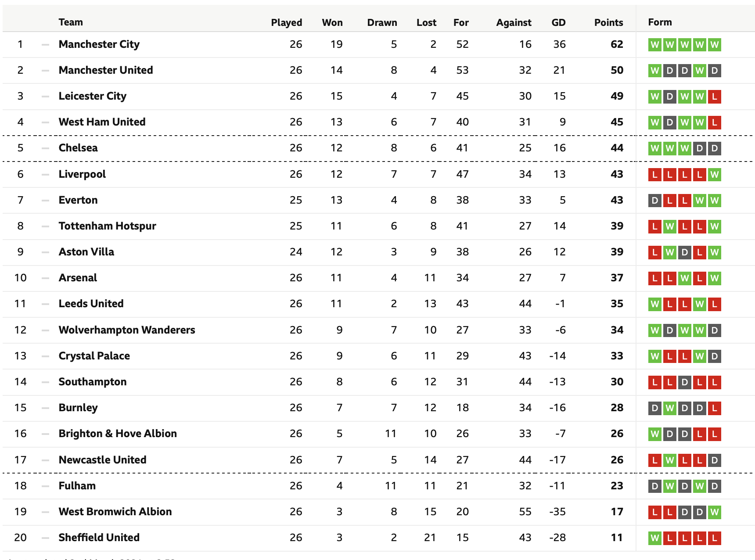
Task: Click the Points column header
Action: [x=608, y=22]
